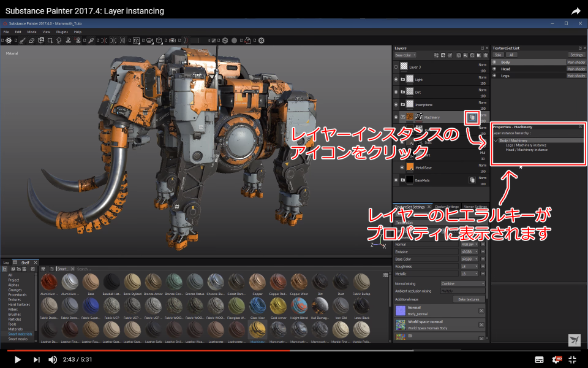The image size is (588, 368).
Task: Open YouTube settings gear
Action: point(557,359)
